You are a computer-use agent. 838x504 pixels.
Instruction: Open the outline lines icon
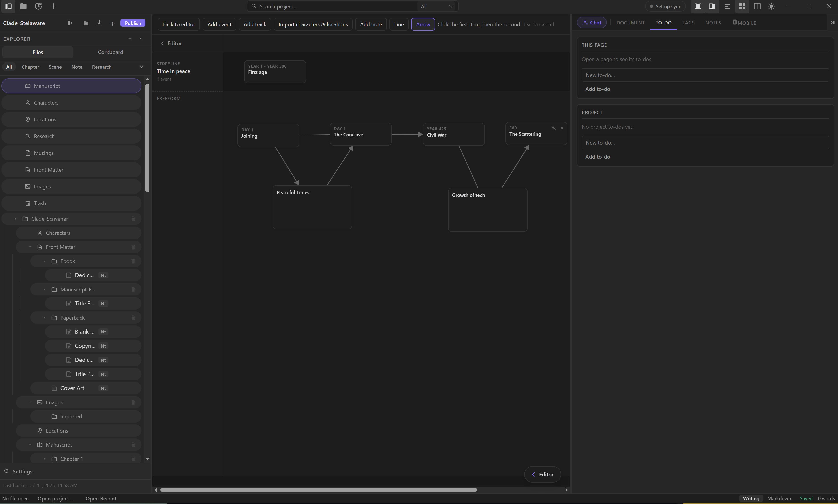[727, 6]
